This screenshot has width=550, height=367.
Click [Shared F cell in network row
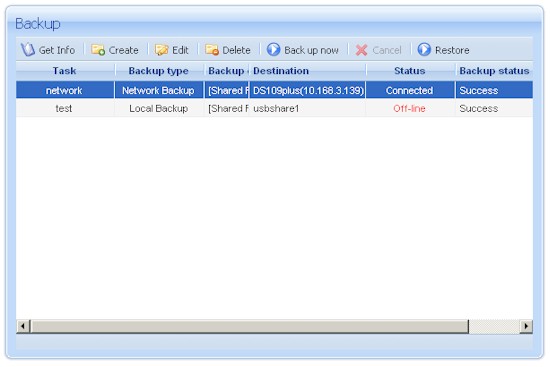[x=226, y=91]
